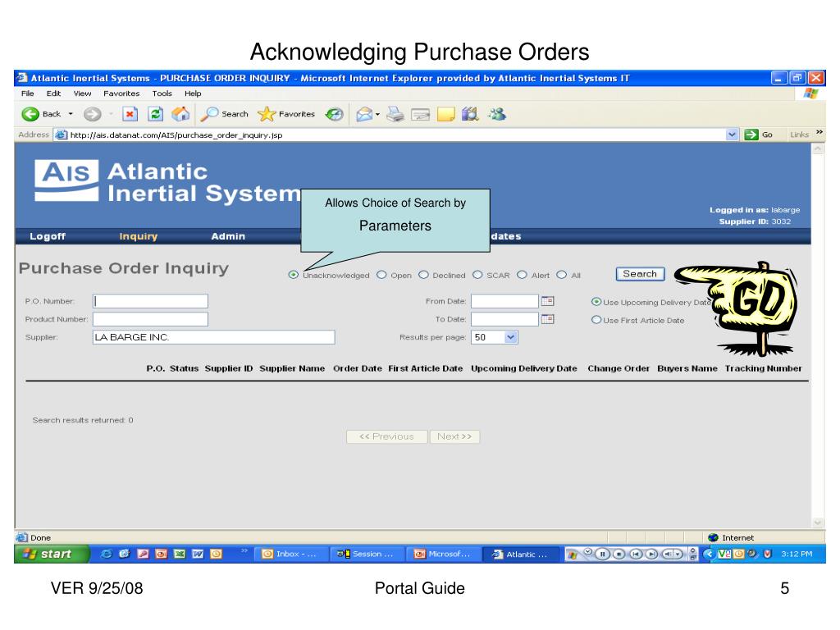840x630 pixels.
Task: Expand Mail button dropdown arrow
Action: click(x=377, y=114)
